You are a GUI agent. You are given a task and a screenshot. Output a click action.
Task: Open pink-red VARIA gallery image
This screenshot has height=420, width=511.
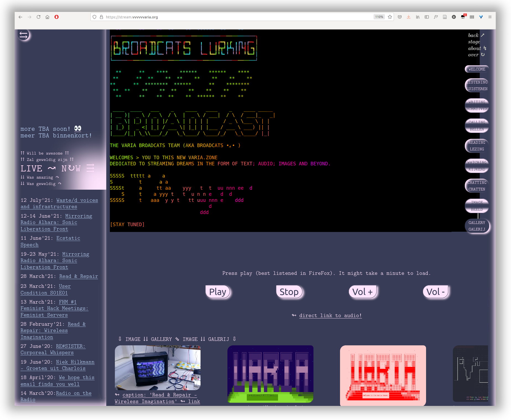coord(383,375)
